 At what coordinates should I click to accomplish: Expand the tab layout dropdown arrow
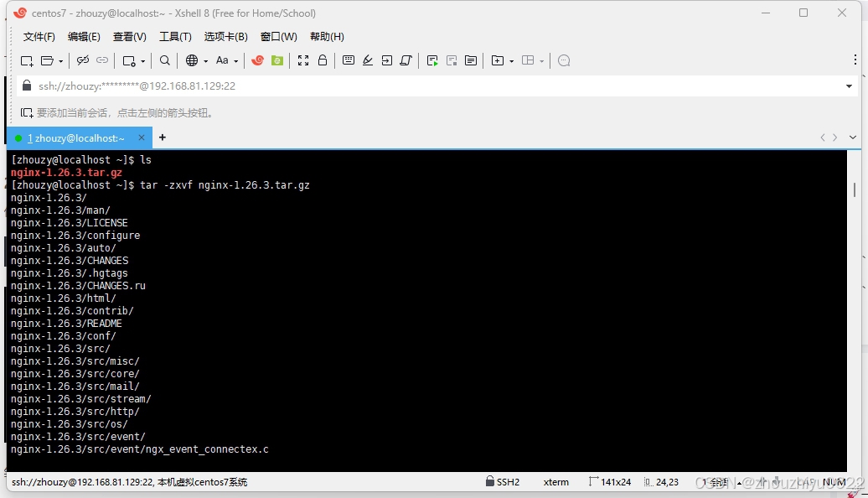542,61
